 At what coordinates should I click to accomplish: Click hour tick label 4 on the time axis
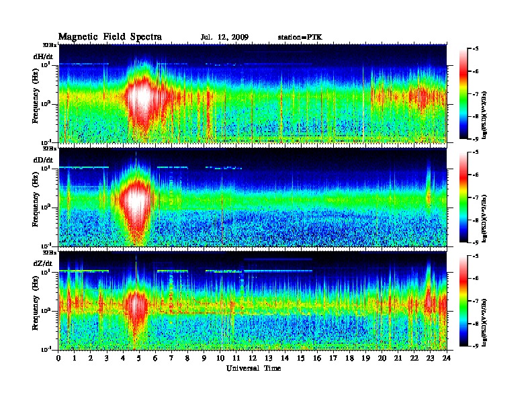123,358
